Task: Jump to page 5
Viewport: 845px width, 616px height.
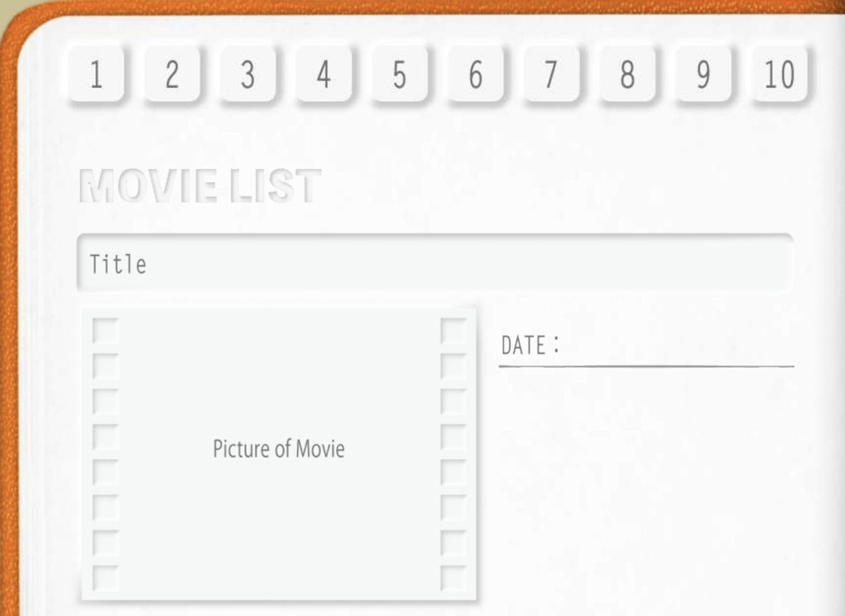Action: 399,74
